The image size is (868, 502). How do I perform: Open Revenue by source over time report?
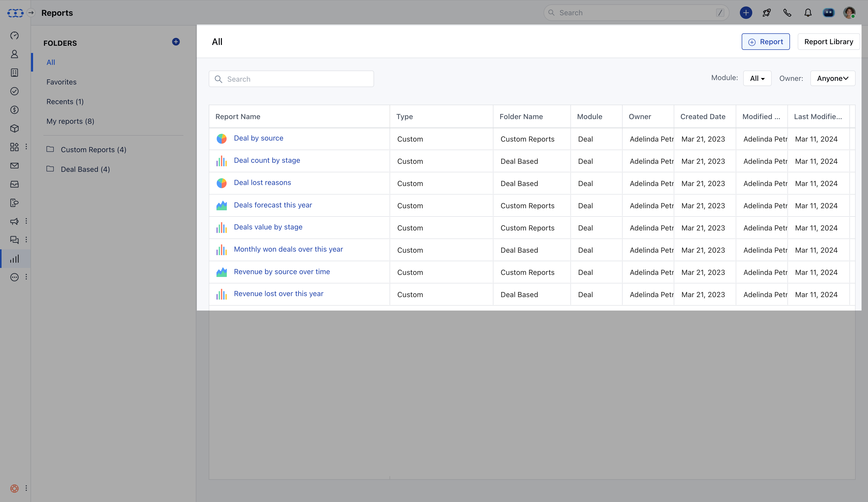[x=282, y=272]
